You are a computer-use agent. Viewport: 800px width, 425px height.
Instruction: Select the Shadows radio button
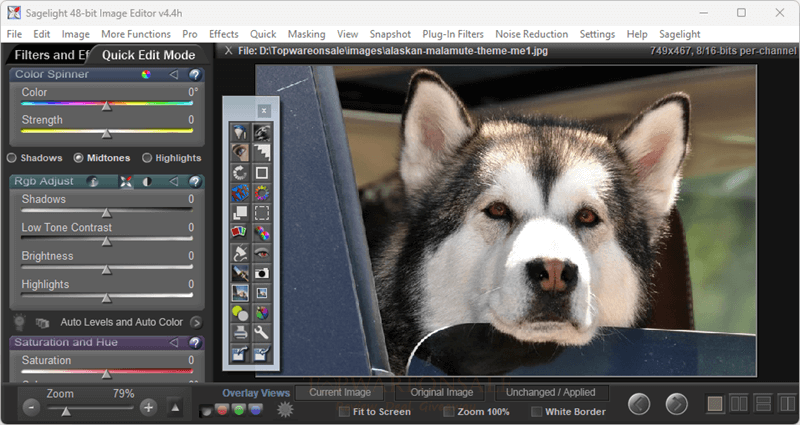pos(12,158)
